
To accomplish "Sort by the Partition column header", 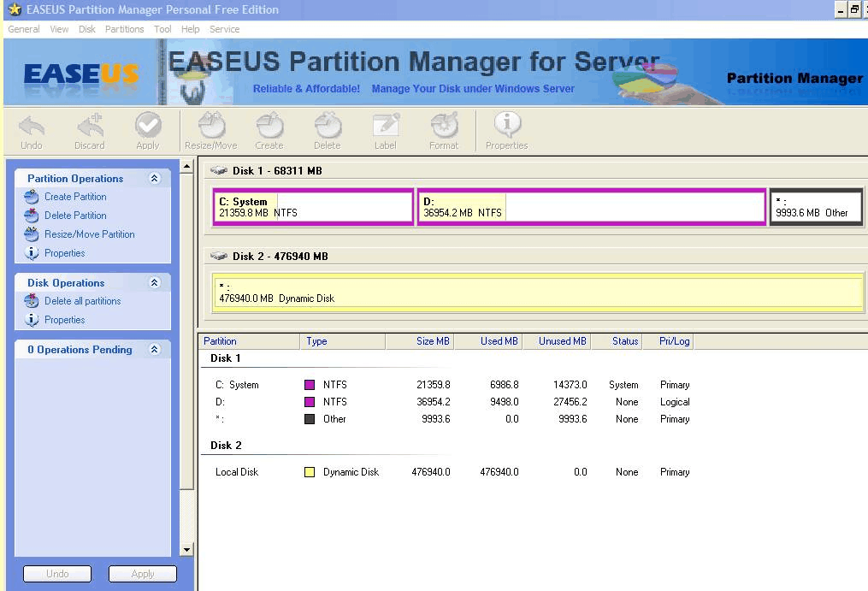I will tap(250, 341).
